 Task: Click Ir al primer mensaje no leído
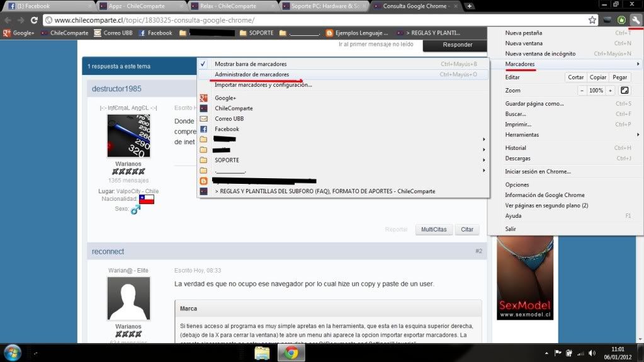click(x=376, y=44)
